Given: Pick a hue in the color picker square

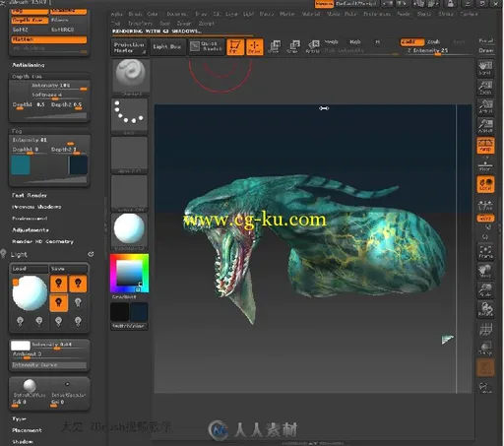Looking at the screenshot, I should click(129, 273).
